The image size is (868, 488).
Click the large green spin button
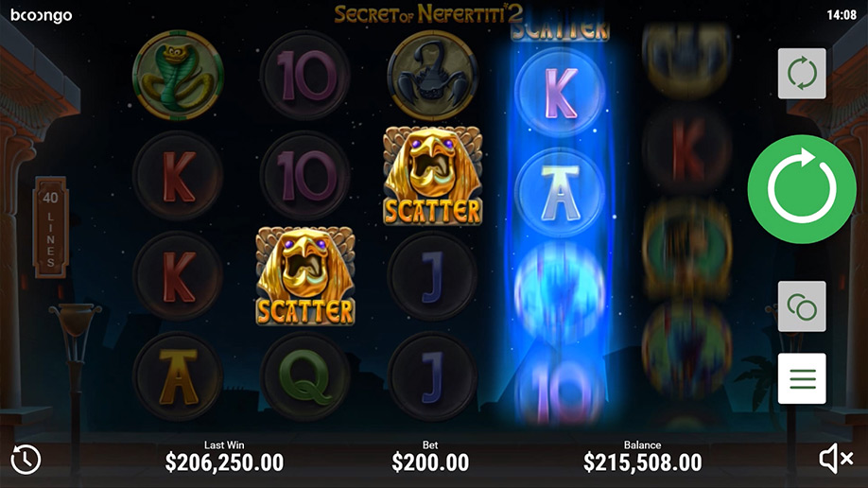802,189
